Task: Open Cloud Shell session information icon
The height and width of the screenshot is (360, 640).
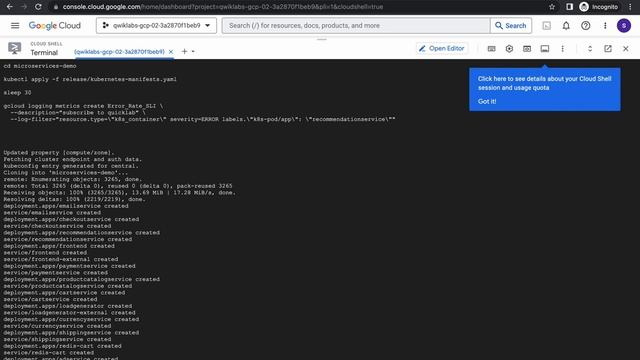Action: point(545,49)
